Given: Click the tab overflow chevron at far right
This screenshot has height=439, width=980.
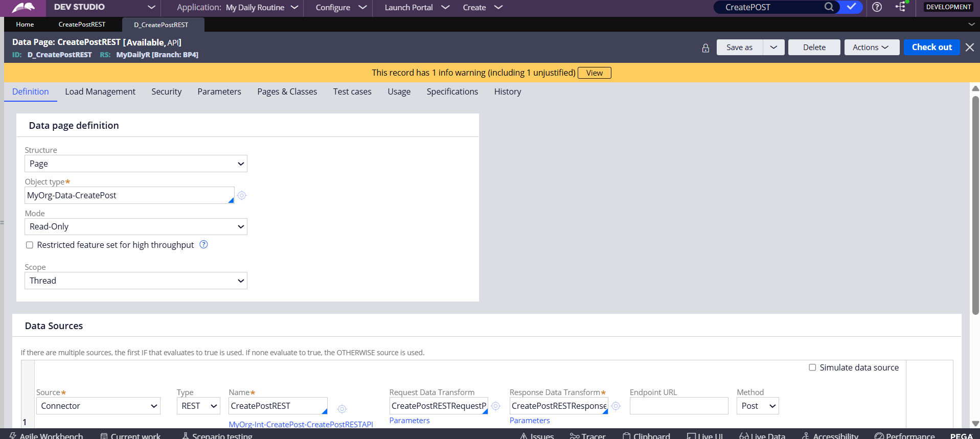Looking at the screenshot, I should click(x=971, y=24).
